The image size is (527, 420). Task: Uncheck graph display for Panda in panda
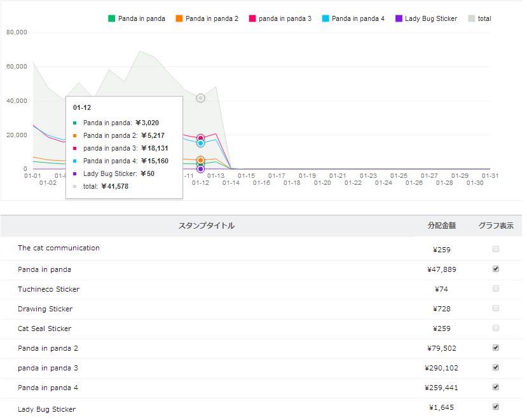click(x=496, y=269)
